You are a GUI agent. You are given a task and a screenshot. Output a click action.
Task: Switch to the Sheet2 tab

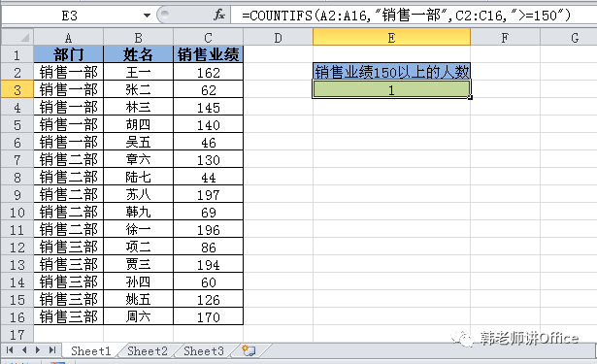pyautogui.click(x=148, y=350)
